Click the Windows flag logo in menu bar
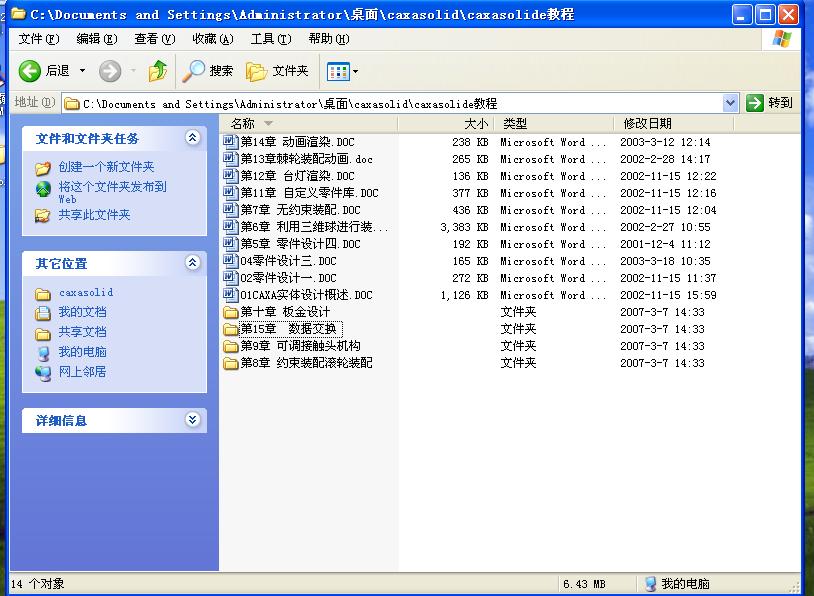This screenshot has width=814, height=596. point(781,39)
